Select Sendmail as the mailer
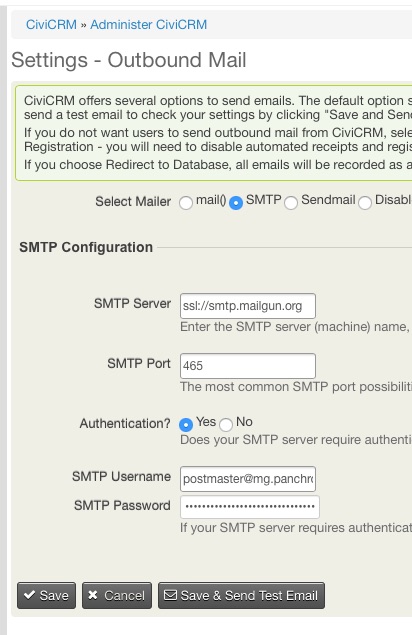The image size is (412, 635). click(x=291, y=202)
